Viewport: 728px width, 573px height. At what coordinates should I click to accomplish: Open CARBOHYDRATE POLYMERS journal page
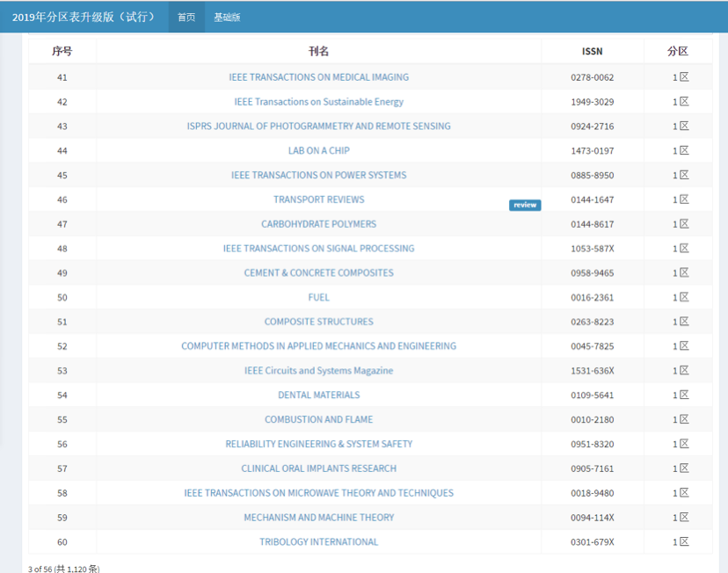tap(318, 224)
